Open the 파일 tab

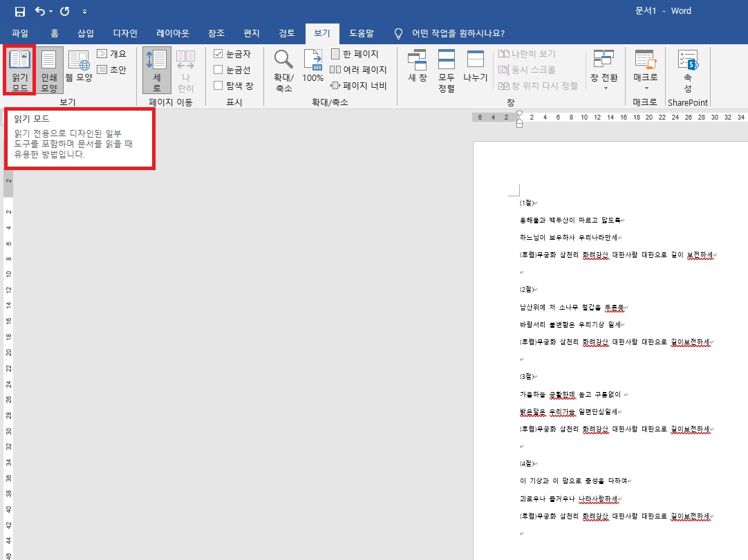click(20, 33)
